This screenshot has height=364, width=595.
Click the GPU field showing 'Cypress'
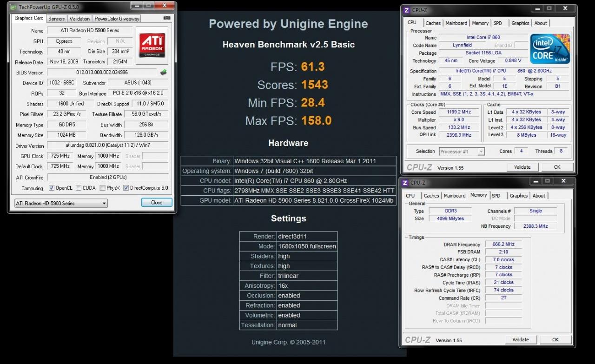[x=64, y=41]
